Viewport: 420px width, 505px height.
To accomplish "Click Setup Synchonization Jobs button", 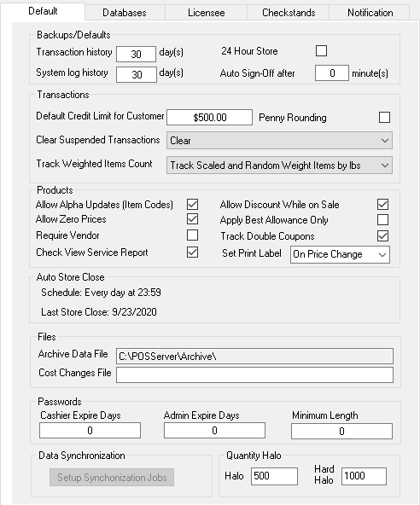I will (x=112, y=478).
